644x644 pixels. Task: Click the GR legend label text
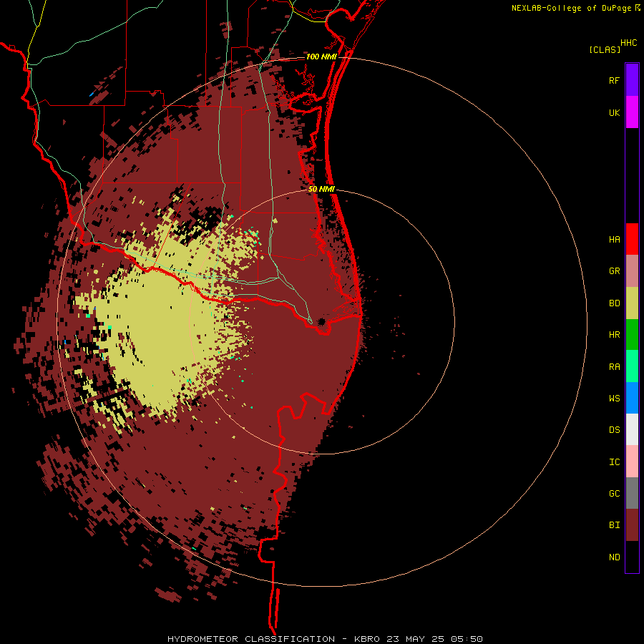coord(614,271)
